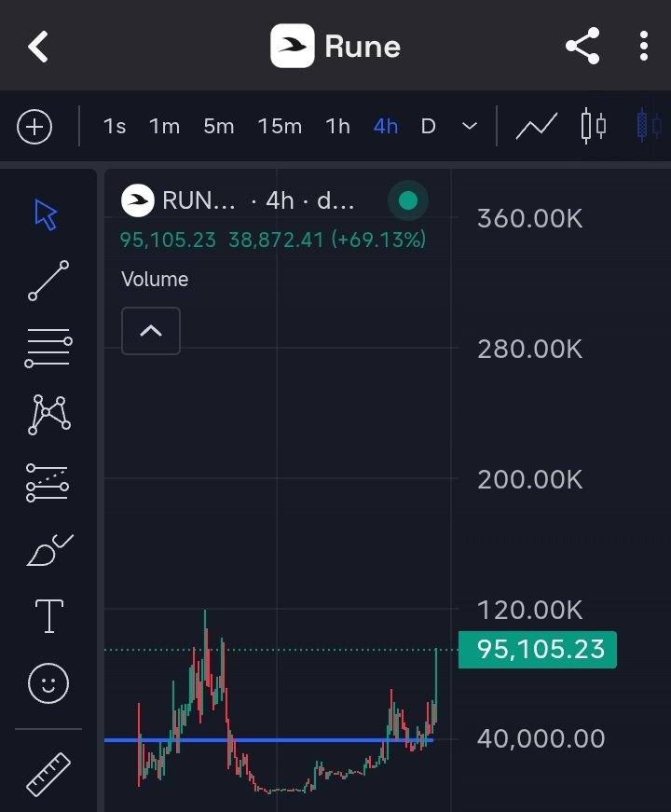Expand the timeframe dropdown chevron
This screenshot has height=812, width=671.
470,127
